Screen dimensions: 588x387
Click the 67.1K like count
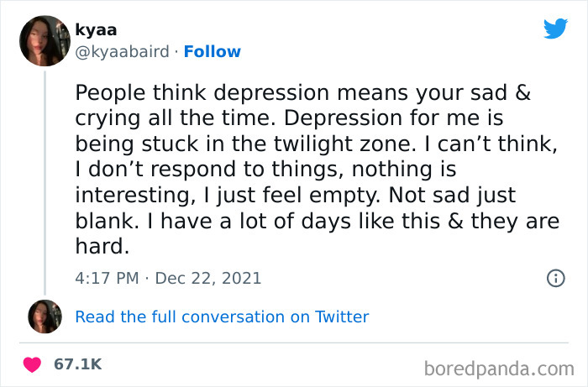(77, 364)
